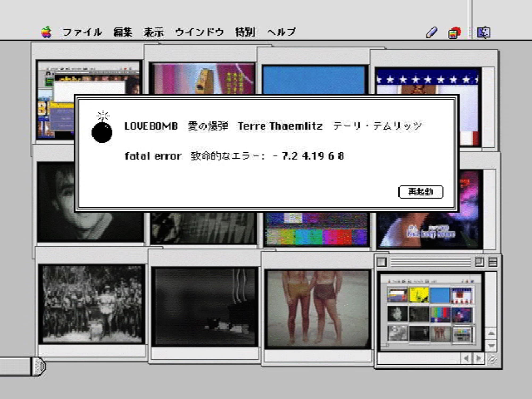The height and width of the screenshot is (399, 532).
Task: Click the Apple guide icon with red balloon
Action: click(x=454, y=33)
